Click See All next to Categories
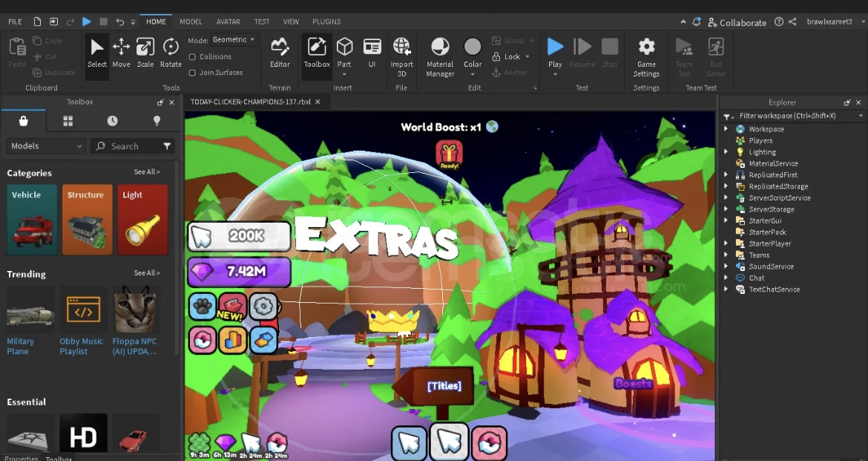The image size is (868, 461). click(147, 171)
